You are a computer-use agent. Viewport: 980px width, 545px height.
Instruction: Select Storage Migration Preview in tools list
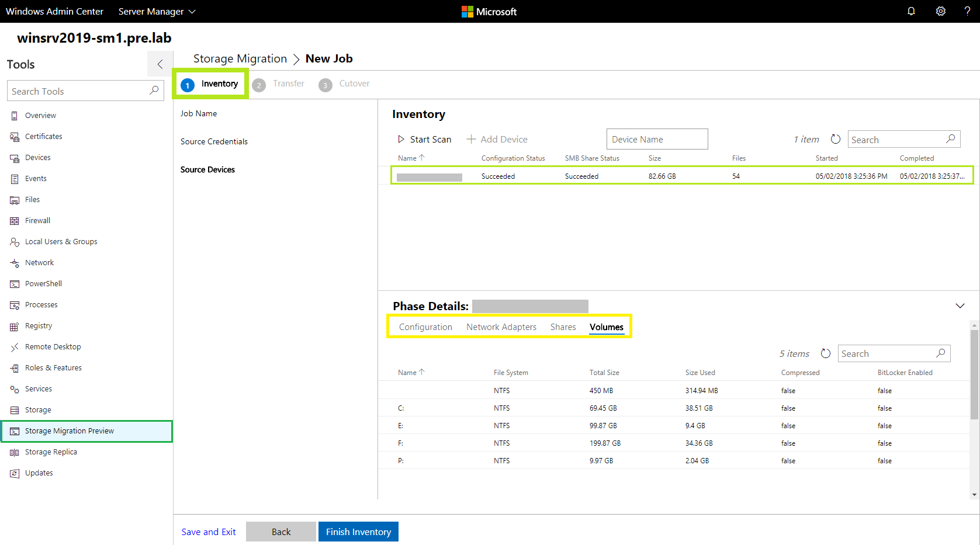click(x=86, y=431)
